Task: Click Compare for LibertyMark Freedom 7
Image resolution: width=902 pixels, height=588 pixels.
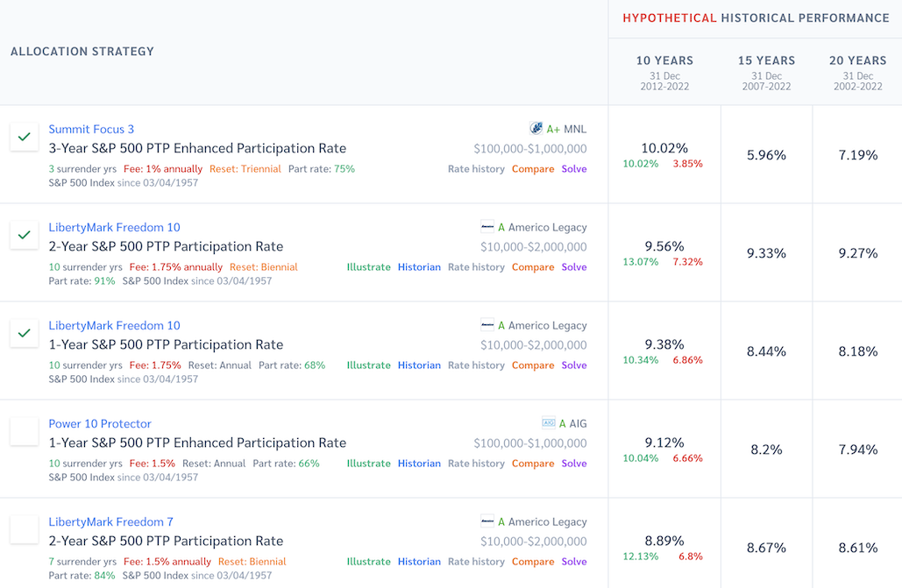Action: 533,562
